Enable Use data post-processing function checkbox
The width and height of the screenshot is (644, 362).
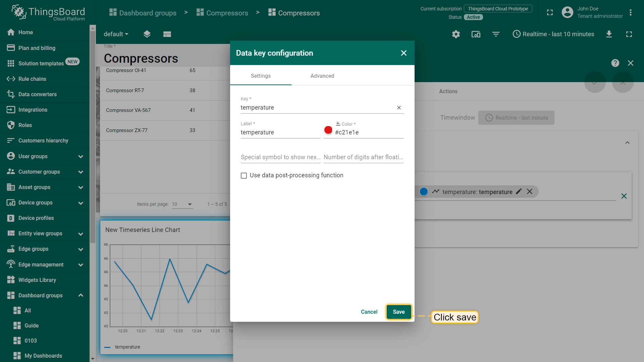point(244,176)
